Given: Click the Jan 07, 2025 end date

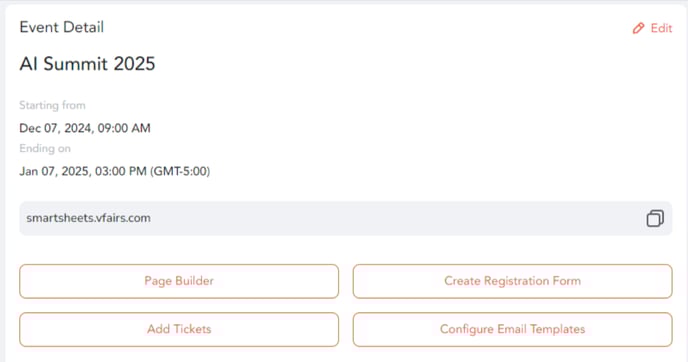Looking at the screenshot, I should (x=55, y=171).
